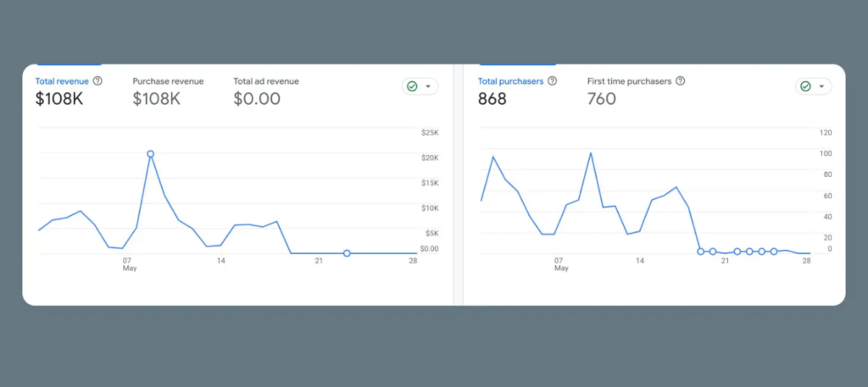The width and height of the screenshot is (868, 387).
Task: Click the 760 first time purchasers value
Action: point(602,99)
